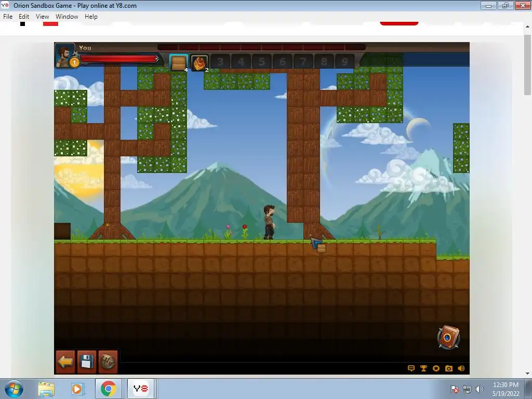Open the media player taskbar icon
532x399 pixels.
pos(77,389)
